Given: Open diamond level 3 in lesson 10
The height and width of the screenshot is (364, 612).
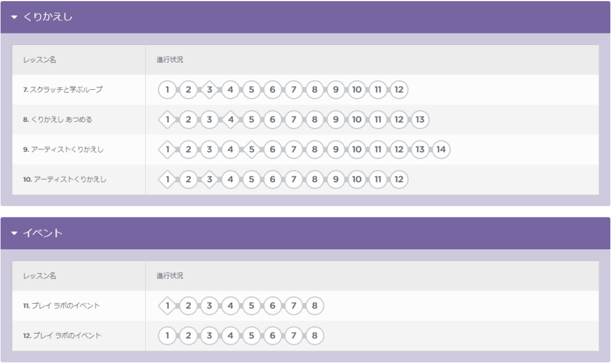Looking at the screenshot, I should [210, 179].
